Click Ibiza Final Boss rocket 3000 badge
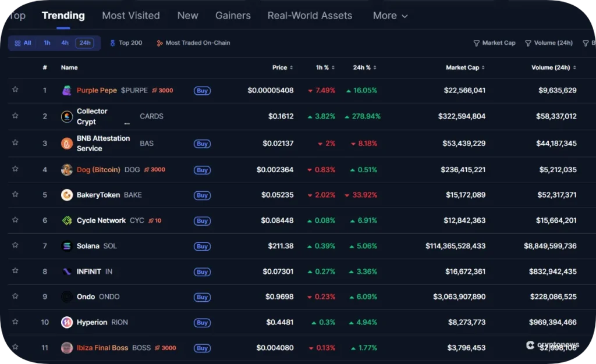 [x=165, y=348]
